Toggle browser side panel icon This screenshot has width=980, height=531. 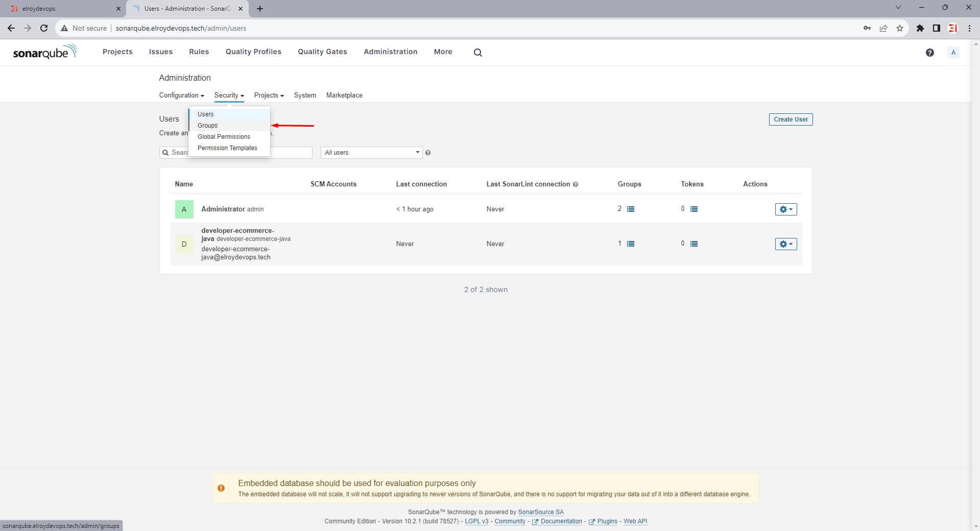pos(937,28)
